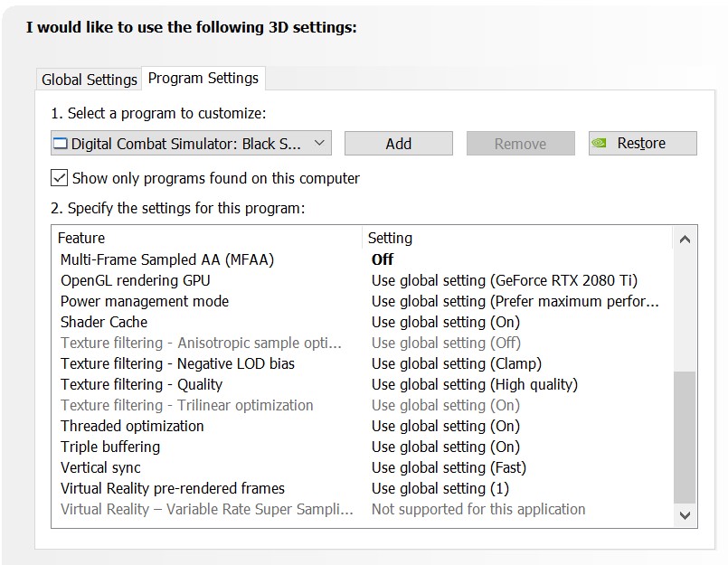Open the Negative LOD bias Clamp setting
The image size is (728, 565).
pos(457,363)
